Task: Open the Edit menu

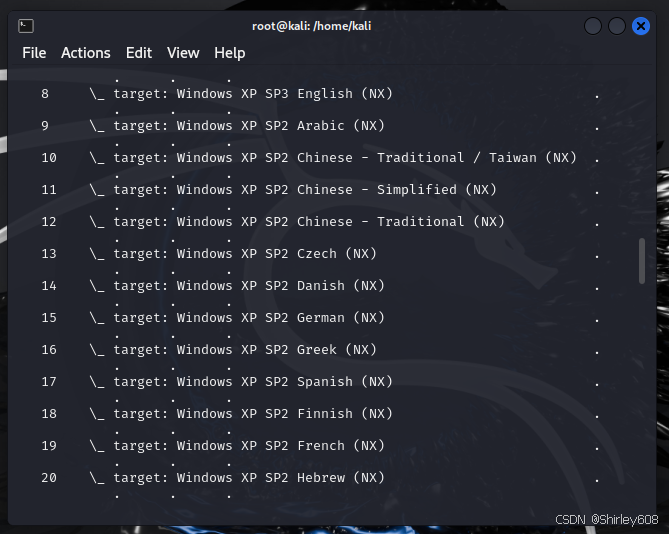Action: tap(139, 53)
